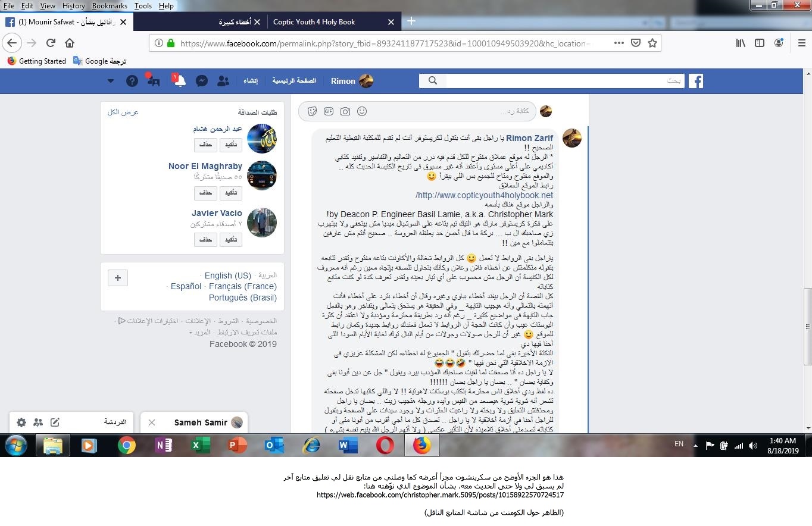Open the friend requests icon in the header
This screenshot has height=526, width=812.
(x=223, y=81)
